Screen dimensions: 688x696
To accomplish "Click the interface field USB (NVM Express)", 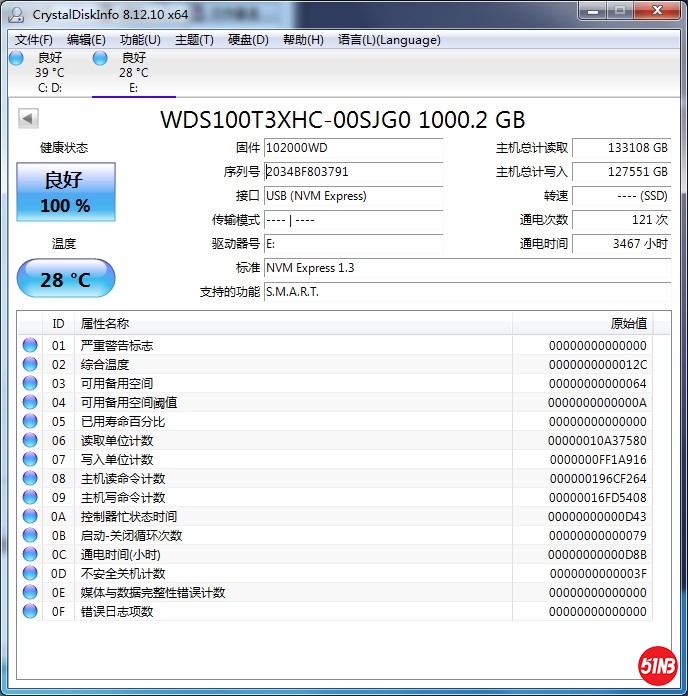I will [x=353, y=196].
